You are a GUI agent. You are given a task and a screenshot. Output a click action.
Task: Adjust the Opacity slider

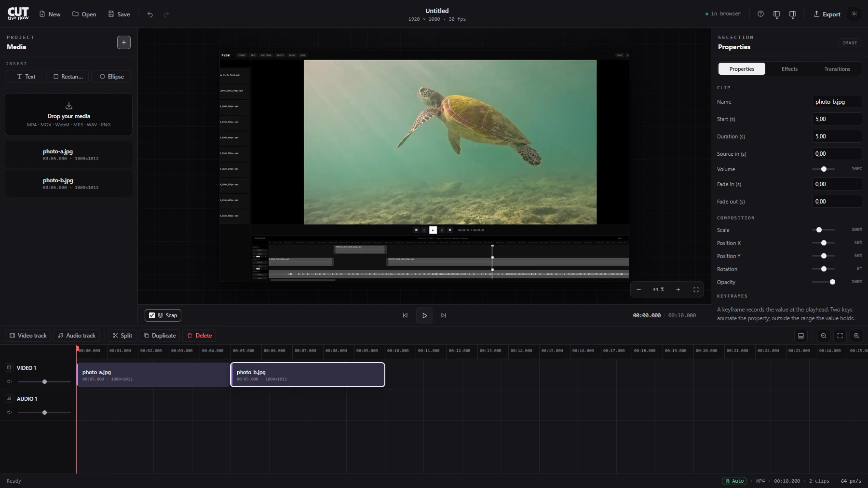[x=824, y=282]
